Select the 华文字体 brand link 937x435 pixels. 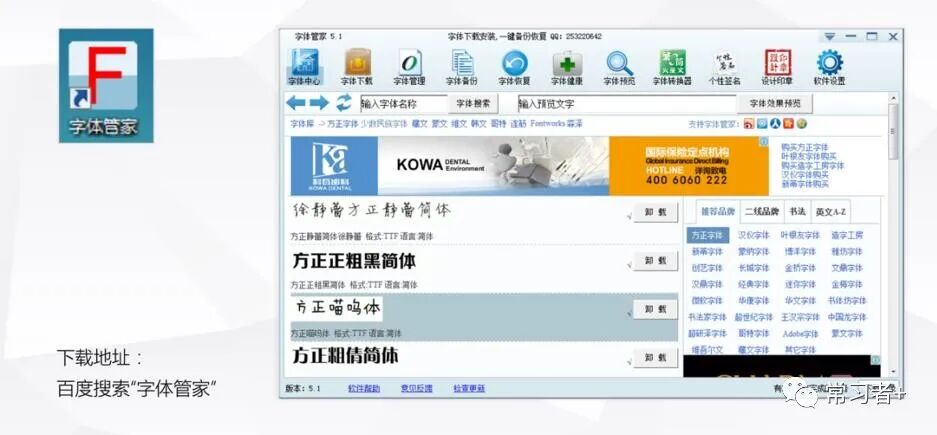pos(800,301)
